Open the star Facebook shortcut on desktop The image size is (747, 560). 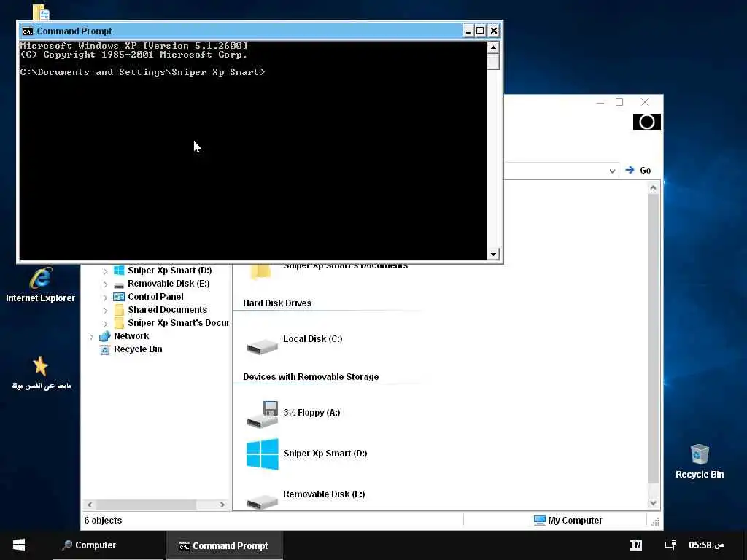(41, 373)
